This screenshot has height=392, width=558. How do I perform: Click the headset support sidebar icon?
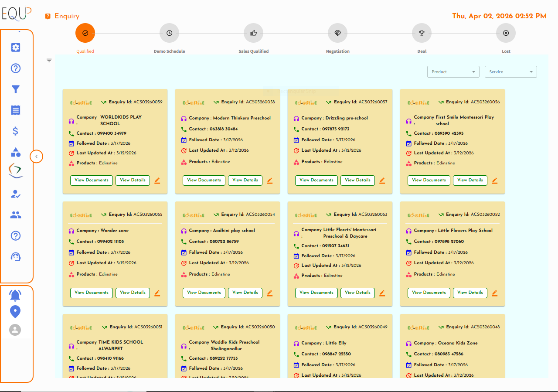(16, 257)
